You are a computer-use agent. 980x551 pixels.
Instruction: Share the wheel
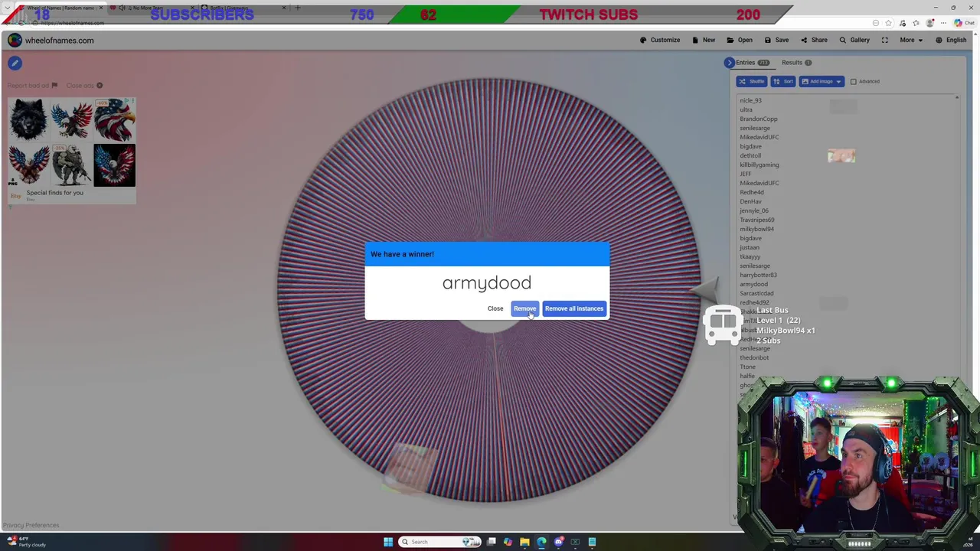[x=814, y=40]
